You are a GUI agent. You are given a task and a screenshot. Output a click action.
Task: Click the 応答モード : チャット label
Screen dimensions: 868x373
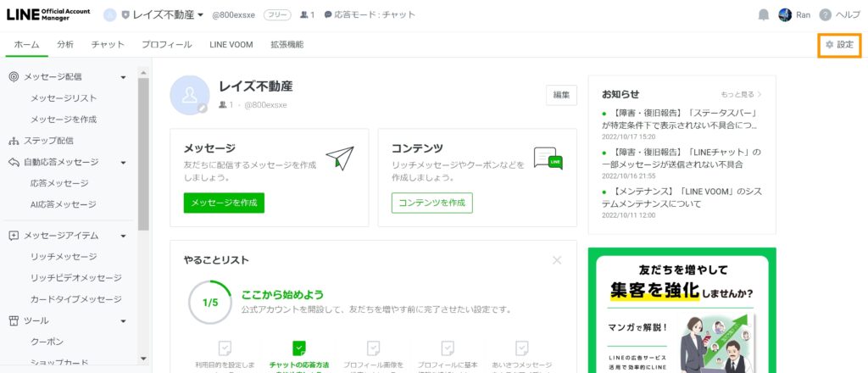[x=375, y=15]
